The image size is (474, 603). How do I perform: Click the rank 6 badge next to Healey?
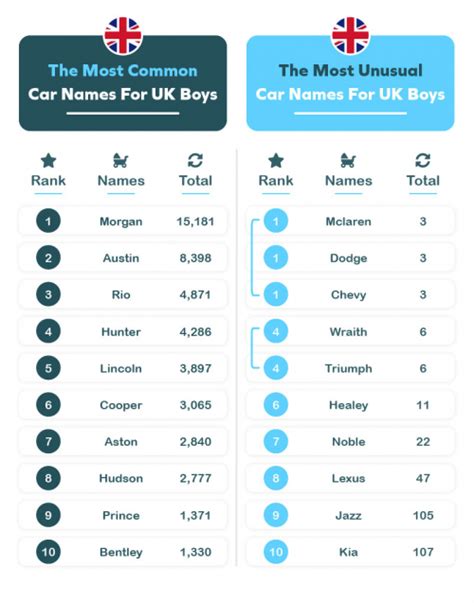276,405
